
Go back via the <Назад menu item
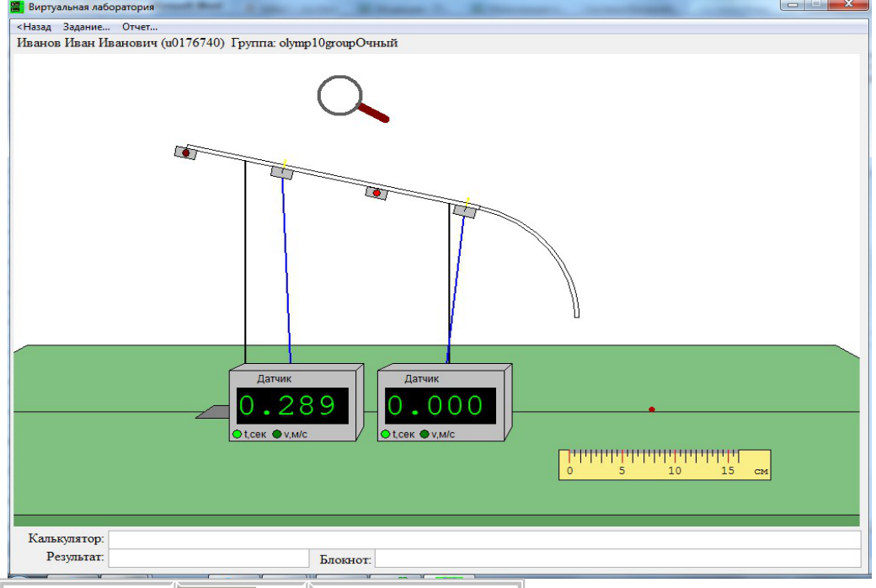(x=34, y=27)
